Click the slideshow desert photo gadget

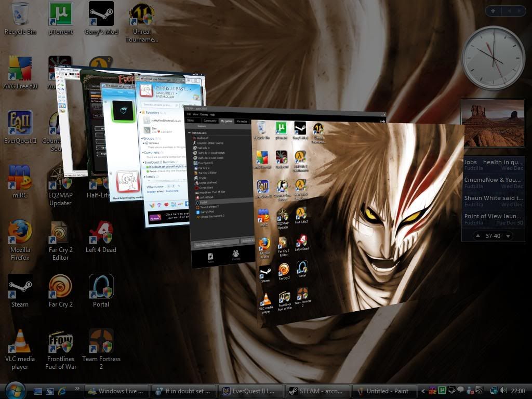point(493,123)
